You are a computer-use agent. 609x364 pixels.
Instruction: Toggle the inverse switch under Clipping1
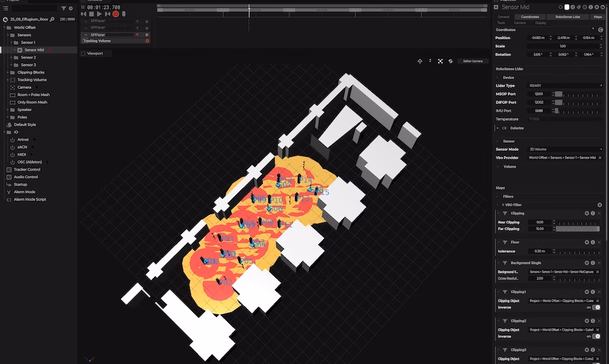click(595, 307)
